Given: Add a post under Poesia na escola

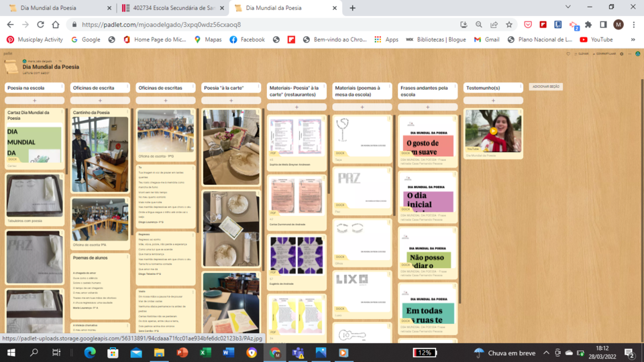Looking at the screenshot, I should [34, 100].
